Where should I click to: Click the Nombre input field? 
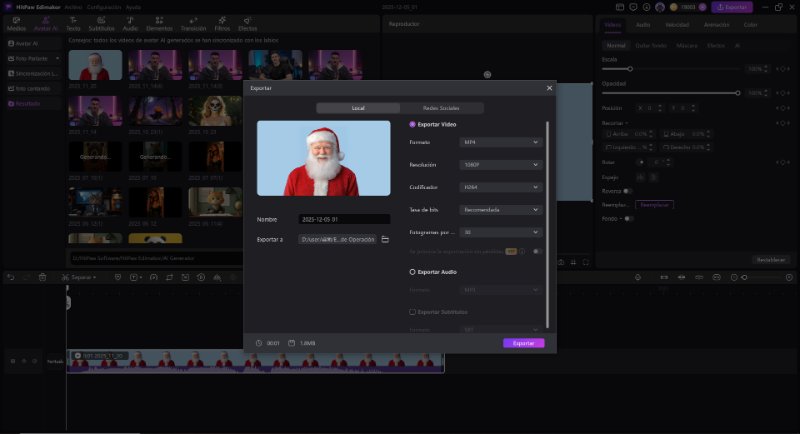(x=344, y=219)
